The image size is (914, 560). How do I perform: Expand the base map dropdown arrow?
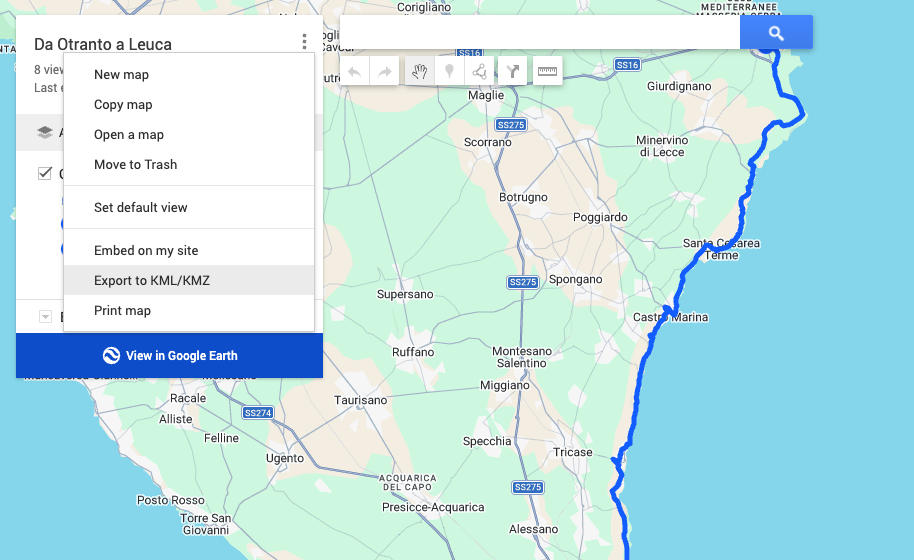coord(45,316)
